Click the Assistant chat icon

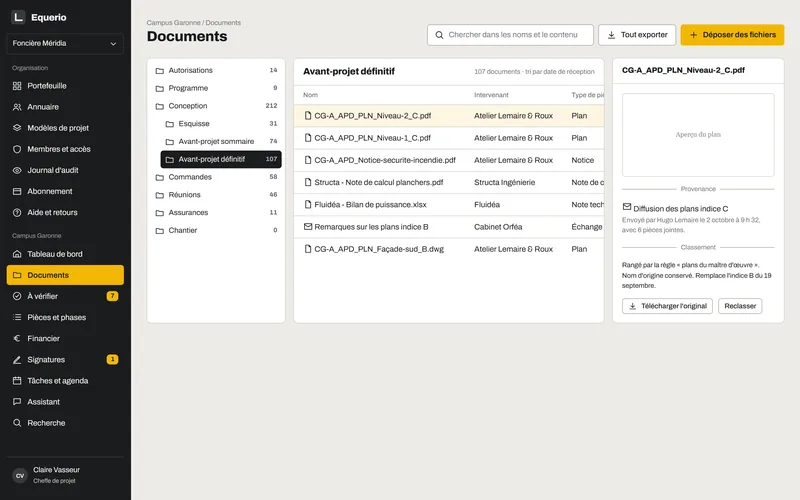coord(17,402)
